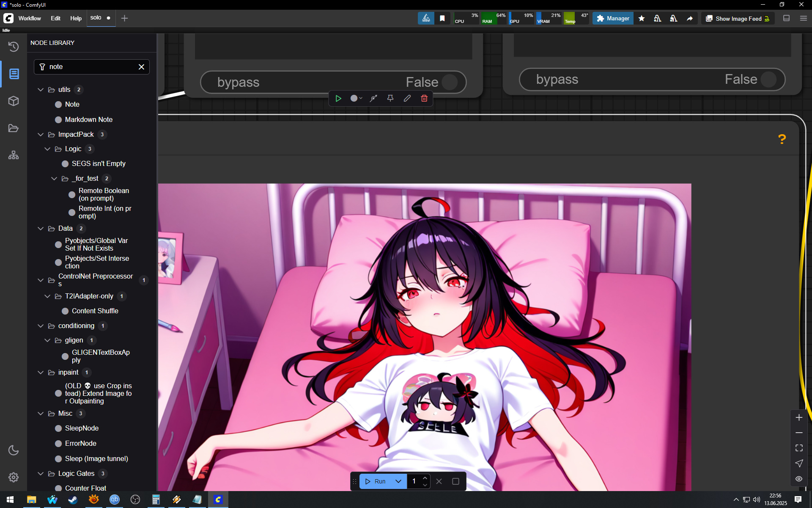Click the ComfyUI logo icon

[8, 18]
